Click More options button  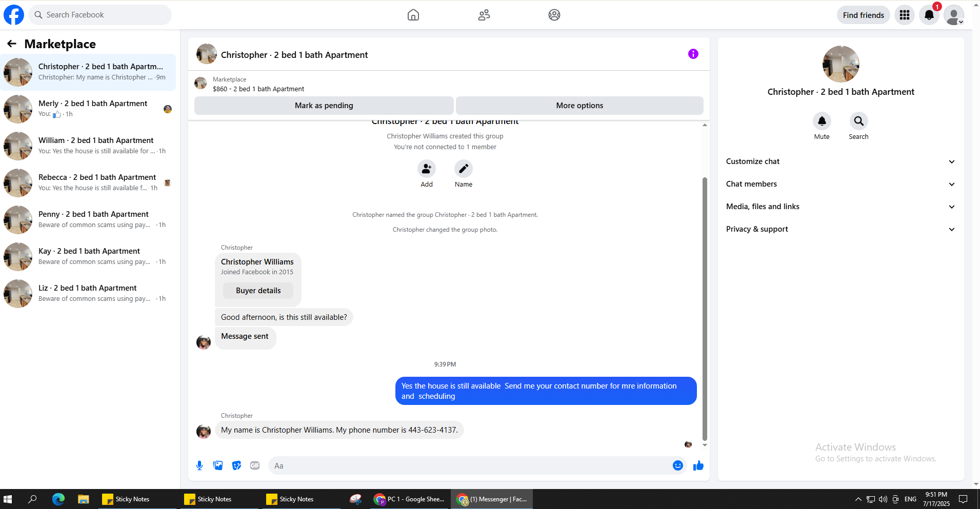pyautogui.click(x=579, y=106)
